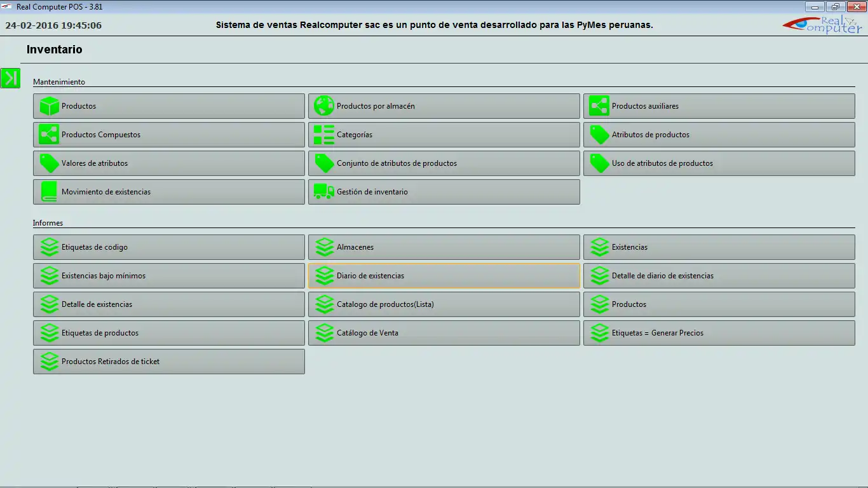868x488 pixels.
Task: Click the Real Computer POS - 3.81 window title
Action: 60,7
